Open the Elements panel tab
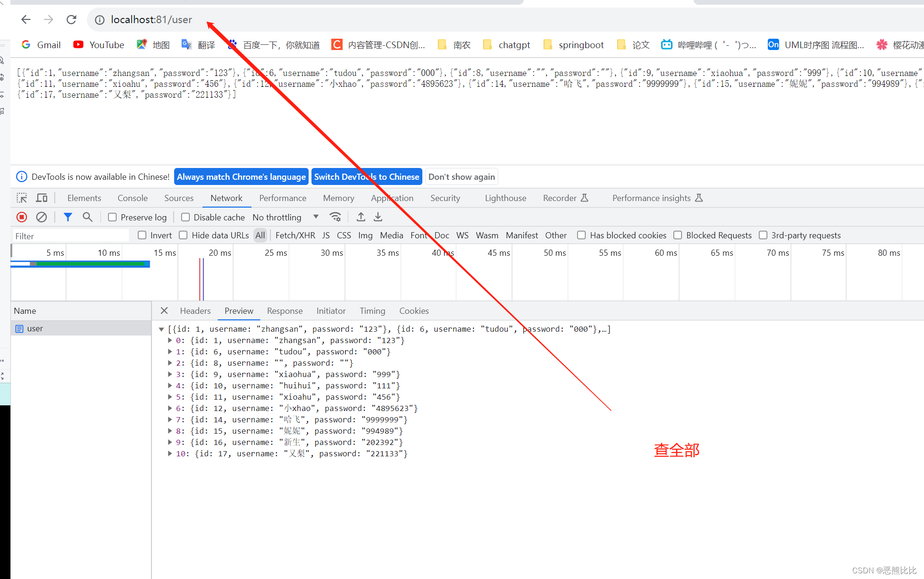924x579 pixels. [x=85, y=198]
